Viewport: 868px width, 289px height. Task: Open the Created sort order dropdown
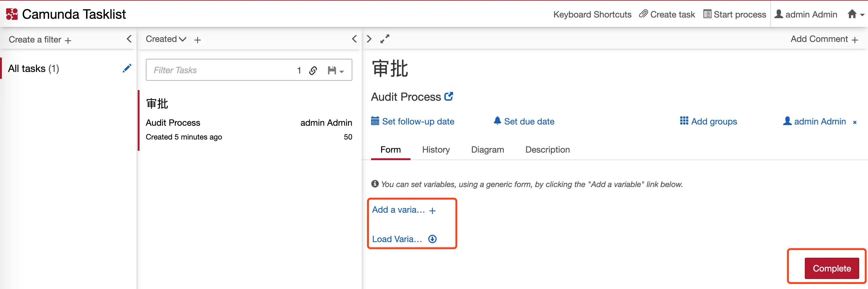166,39
